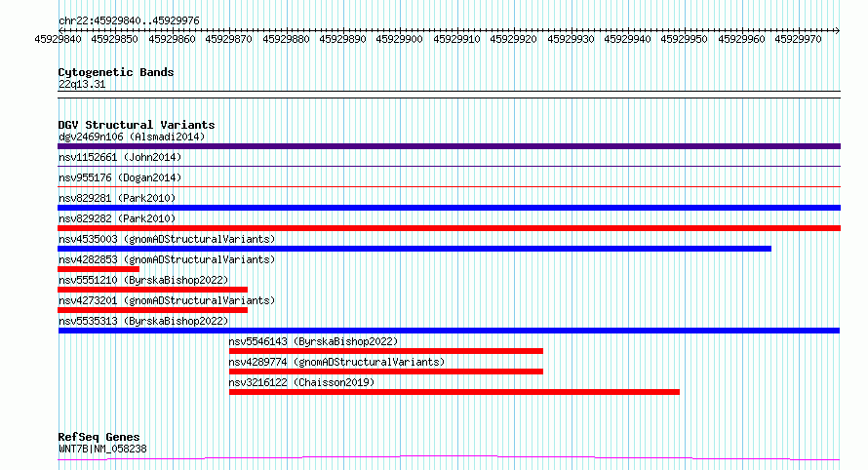Click the Cytogenetic Bands track heading

click(x=116, y=72)
